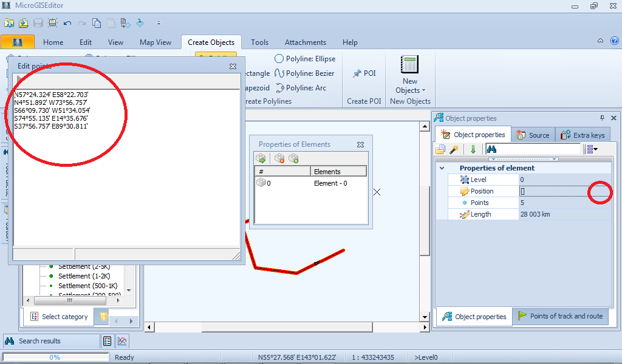Open the Search results panel

tap(39, 341)
